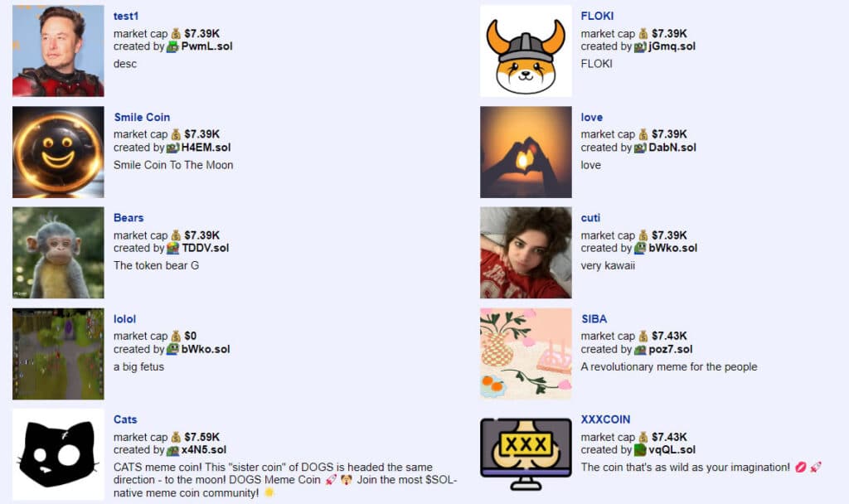Open the SIBA coin title link
The width and height of the screenshot is (849, 504).
coord(594,319)
